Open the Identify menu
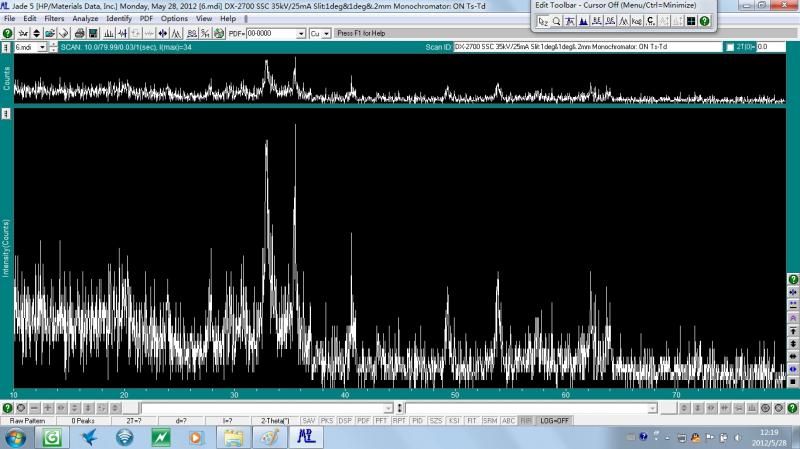 (118, 18)
